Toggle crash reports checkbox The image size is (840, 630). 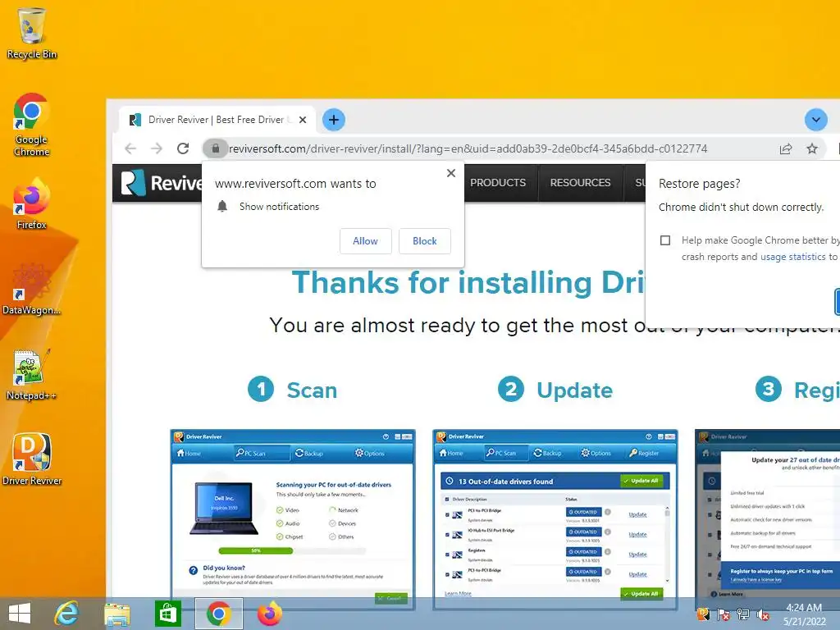click(x=665, y=240)
